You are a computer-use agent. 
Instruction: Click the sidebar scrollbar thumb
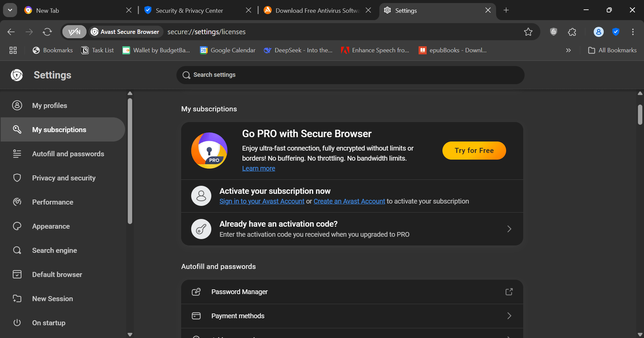130,161
